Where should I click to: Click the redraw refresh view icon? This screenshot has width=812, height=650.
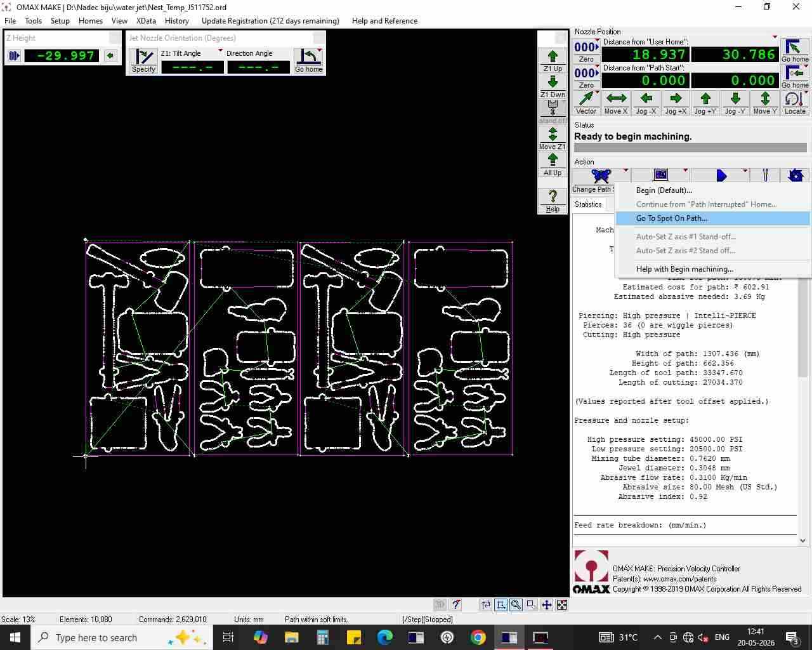click(485, 605)
